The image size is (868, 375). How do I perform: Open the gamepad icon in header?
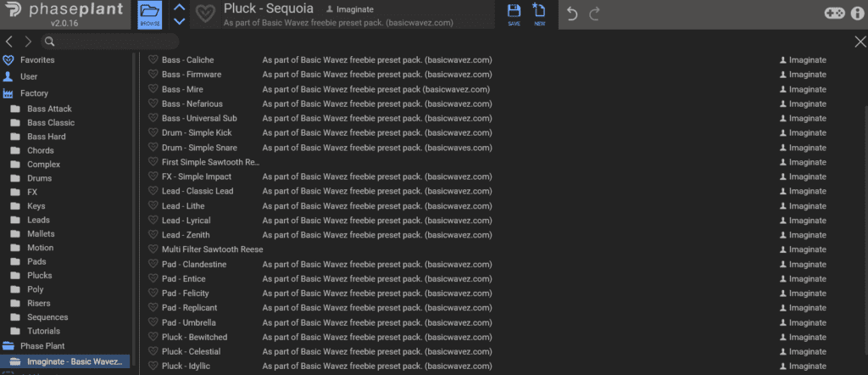[x=835, y=14]
